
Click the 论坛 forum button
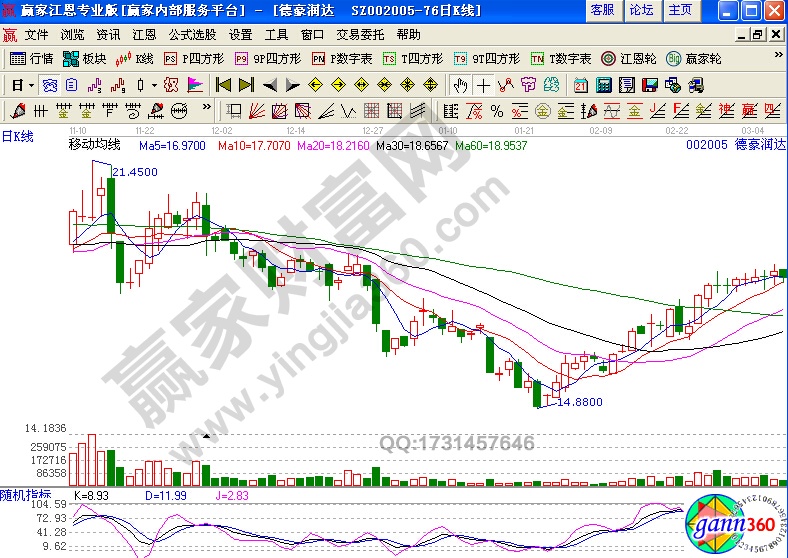tap(642, 11)
